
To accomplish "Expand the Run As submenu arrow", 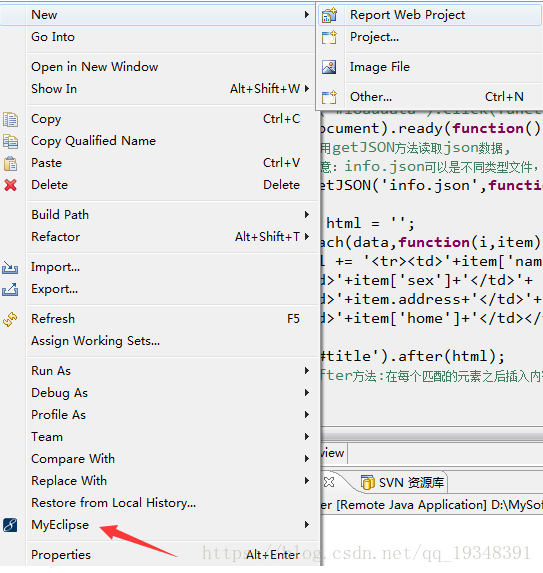I will click(307, 371).
